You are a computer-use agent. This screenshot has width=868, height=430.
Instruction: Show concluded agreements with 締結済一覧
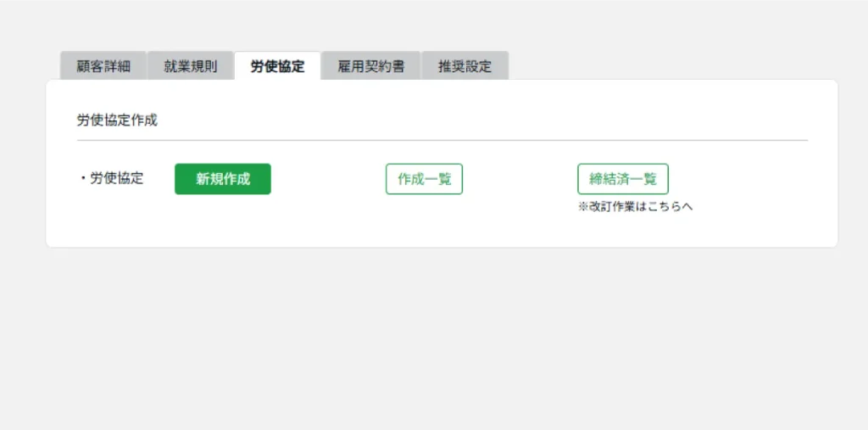(623, 179)
